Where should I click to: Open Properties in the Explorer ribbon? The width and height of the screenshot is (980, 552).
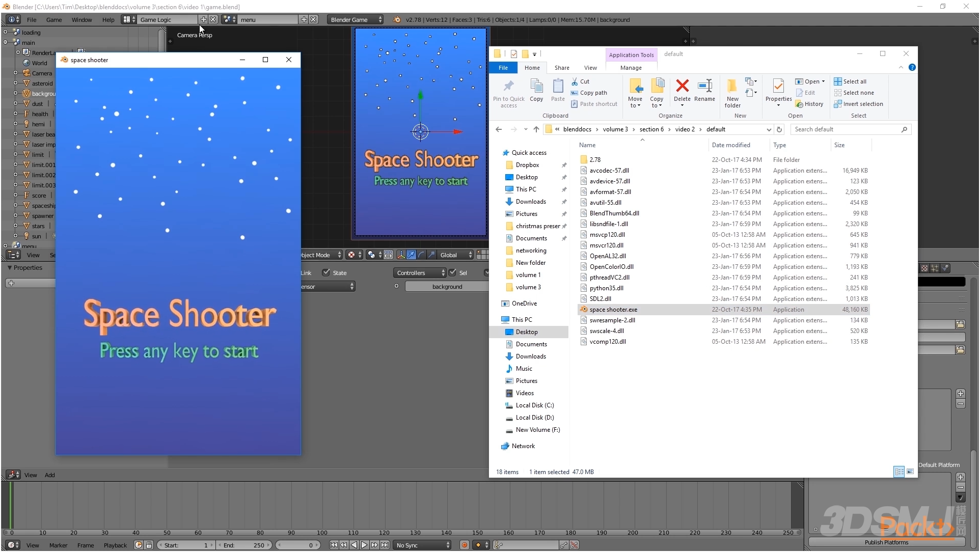pos(778,92)
